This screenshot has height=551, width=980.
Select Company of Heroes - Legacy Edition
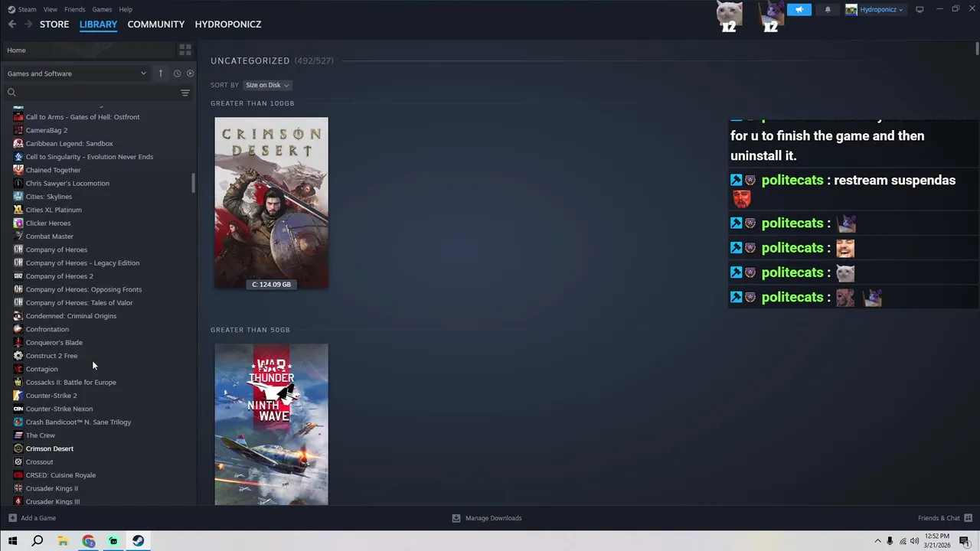pyautogui.click(x=83, y=263)
